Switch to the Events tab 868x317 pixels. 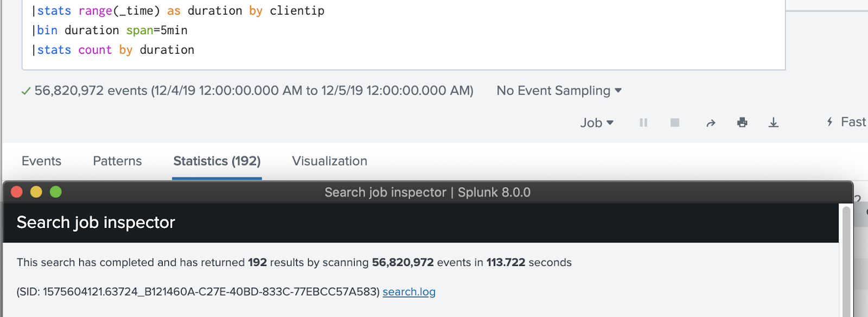tap(41, 161)
